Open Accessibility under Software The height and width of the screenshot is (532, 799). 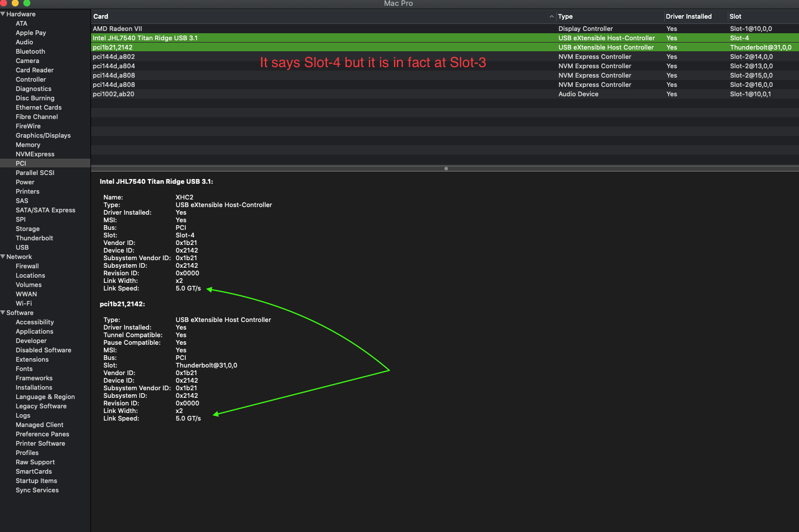[x=34, y=322]
